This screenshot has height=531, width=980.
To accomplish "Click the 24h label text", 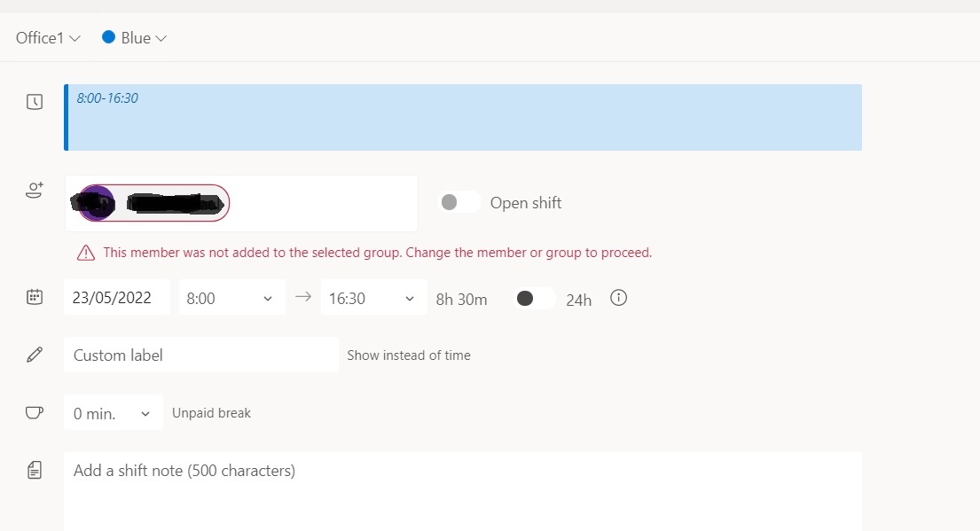I will (579, 300).
